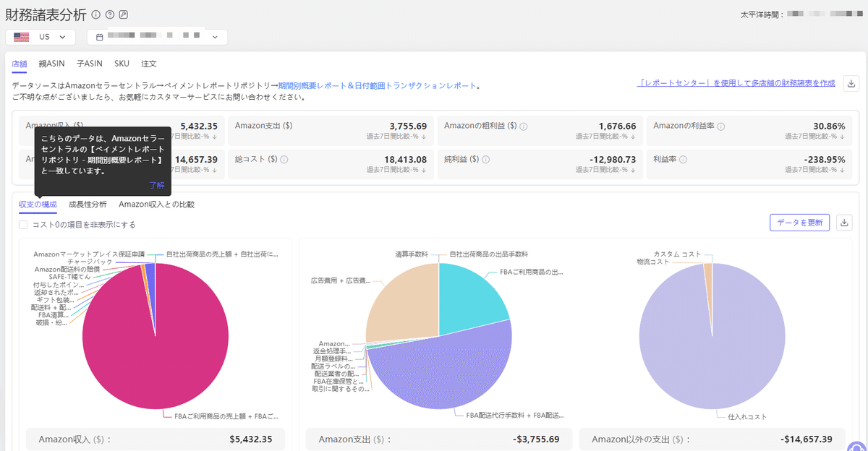The image size is (868, 451).
Task: Download multi-store report via top-right download icon
Action: point(851,83)
